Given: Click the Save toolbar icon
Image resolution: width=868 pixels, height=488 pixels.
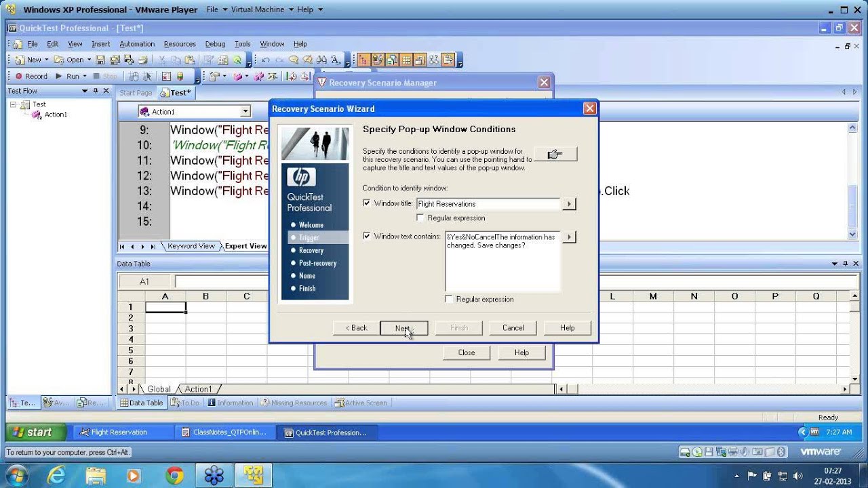Looking at the screenshot, I should point(100,60).
